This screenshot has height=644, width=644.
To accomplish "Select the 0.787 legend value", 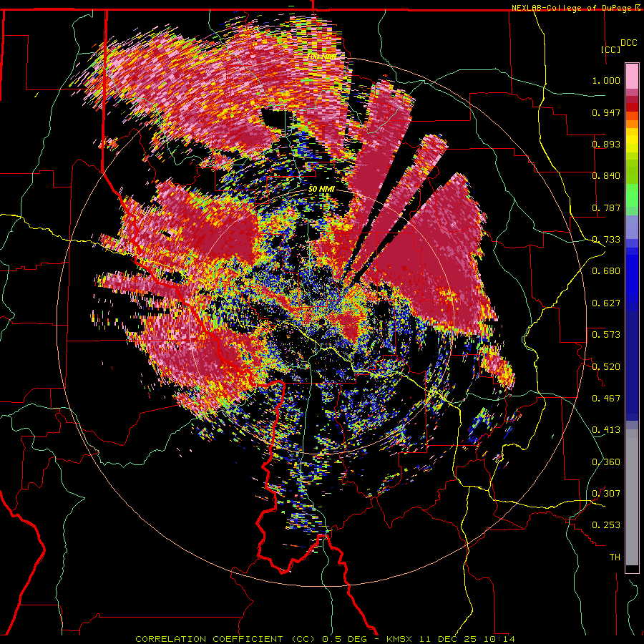I will tap(606, 208).
